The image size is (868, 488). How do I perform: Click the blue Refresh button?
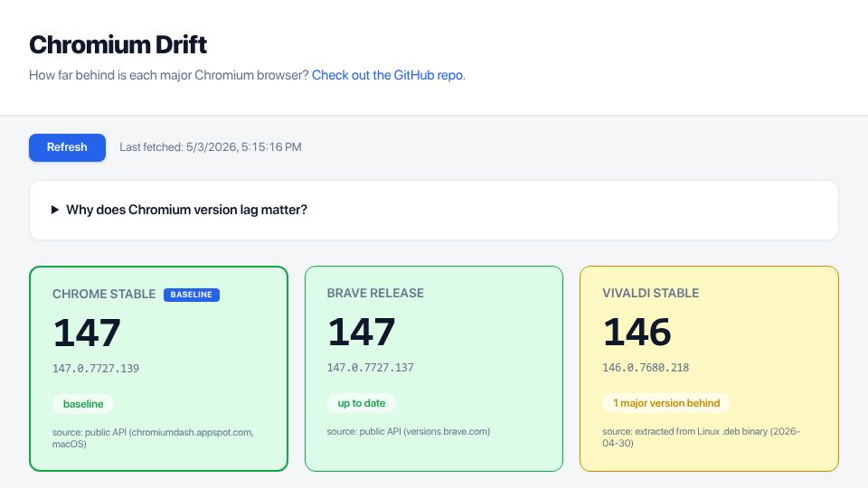[x=67, y=147]
